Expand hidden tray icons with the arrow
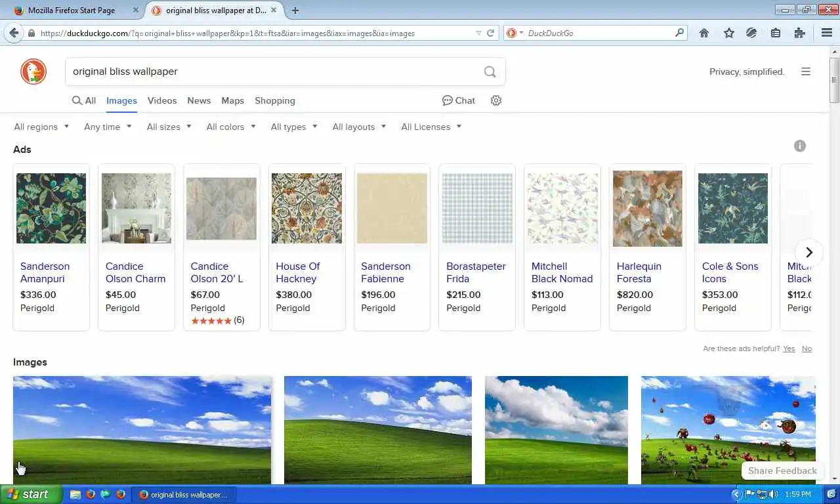840x504 pixels. (736, 495)
